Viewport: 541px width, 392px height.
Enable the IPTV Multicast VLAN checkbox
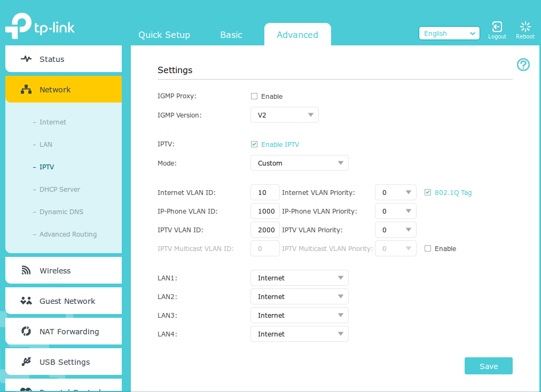pyautogui.click(x=427, y=248)
